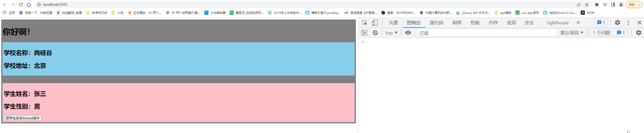Click the browser back arrow
644x133 pixels.
(5, 5)
